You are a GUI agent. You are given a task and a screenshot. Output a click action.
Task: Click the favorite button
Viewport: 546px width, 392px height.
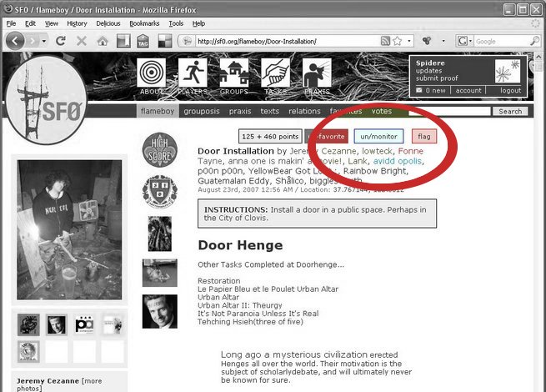tap(326, 136)
